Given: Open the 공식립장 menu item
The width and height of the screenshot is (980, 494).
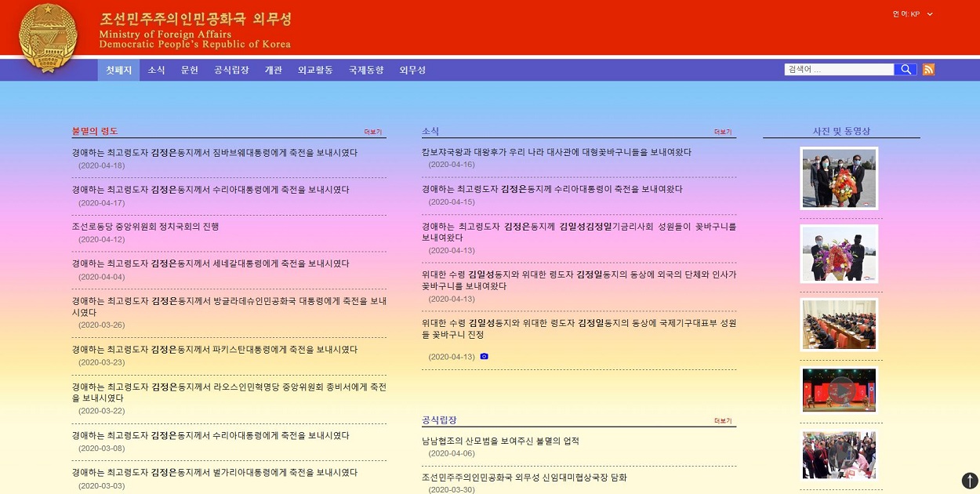Looking at the screenshot, I should (x=231, y=70).
